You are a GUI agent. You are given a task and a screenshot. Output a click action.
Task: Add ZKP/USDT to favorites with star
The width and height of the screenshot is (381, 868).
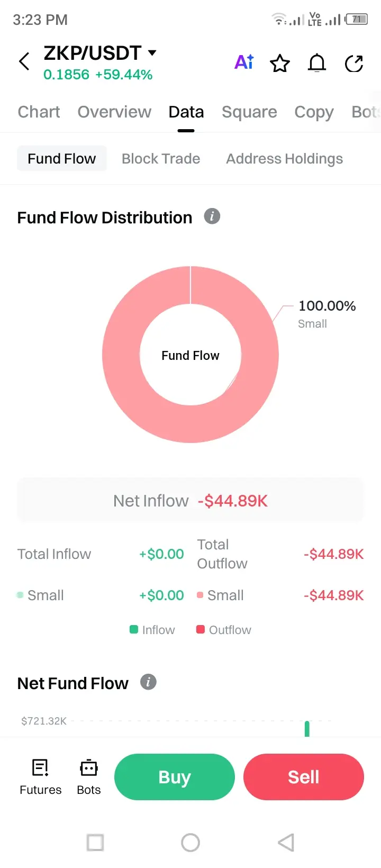click(x=280, y=64)
